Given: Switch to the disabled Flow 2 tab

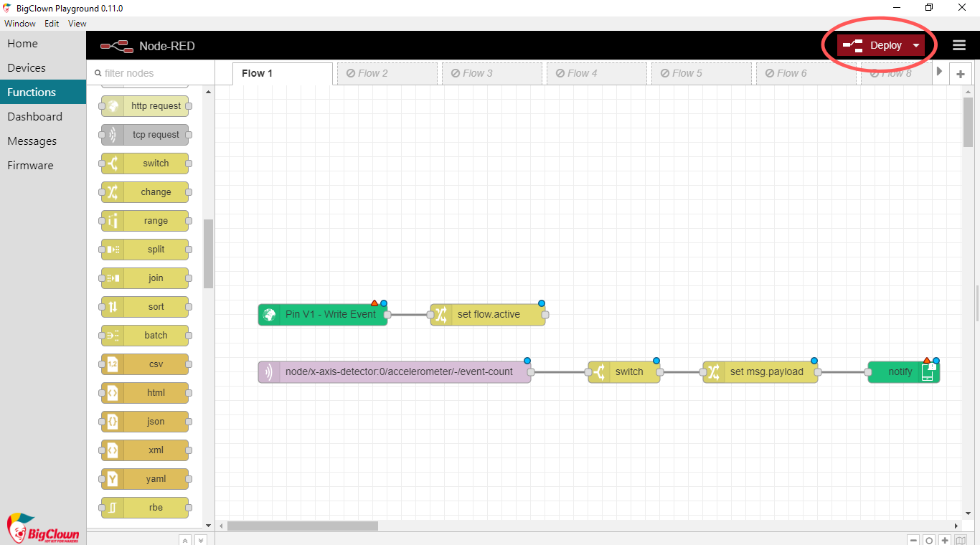Looking at the screenshot, I should (387, 73).
